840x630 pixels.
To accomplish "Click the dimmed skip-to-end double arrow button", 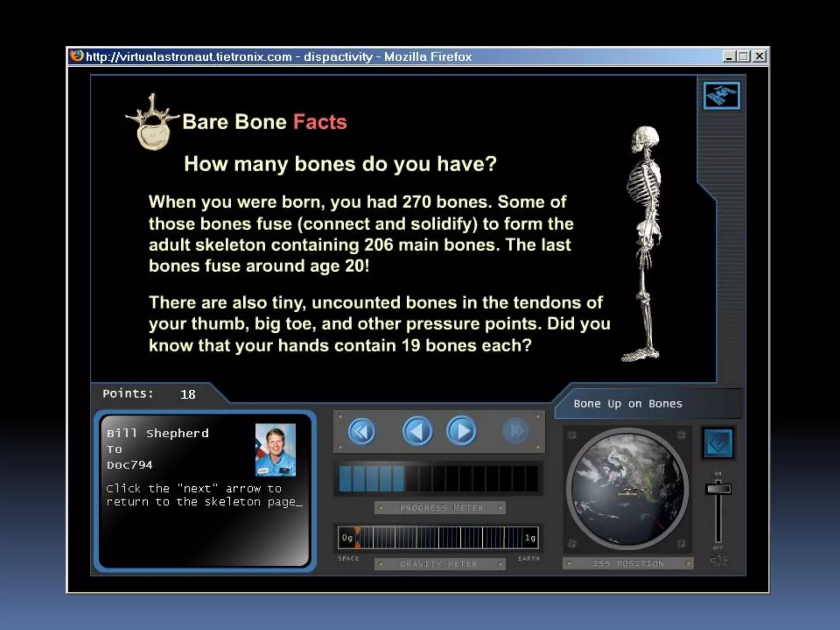I will click(516, 431).
